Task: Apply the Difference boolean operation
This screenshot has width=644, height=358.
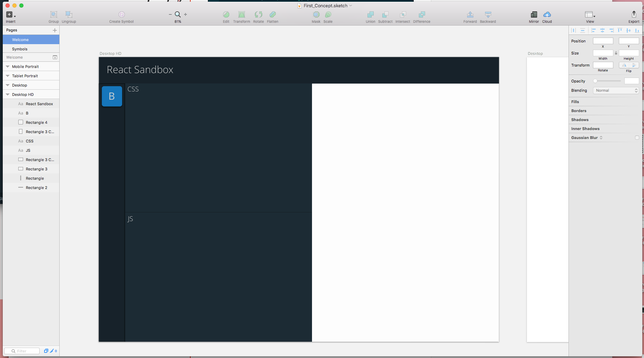Action: [x=422, y=14]
